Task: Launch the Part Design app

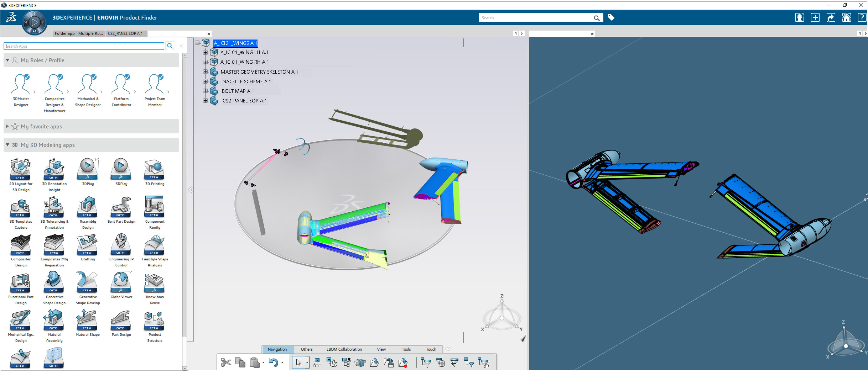Action: pyautogui.click(x=121, y=323)
